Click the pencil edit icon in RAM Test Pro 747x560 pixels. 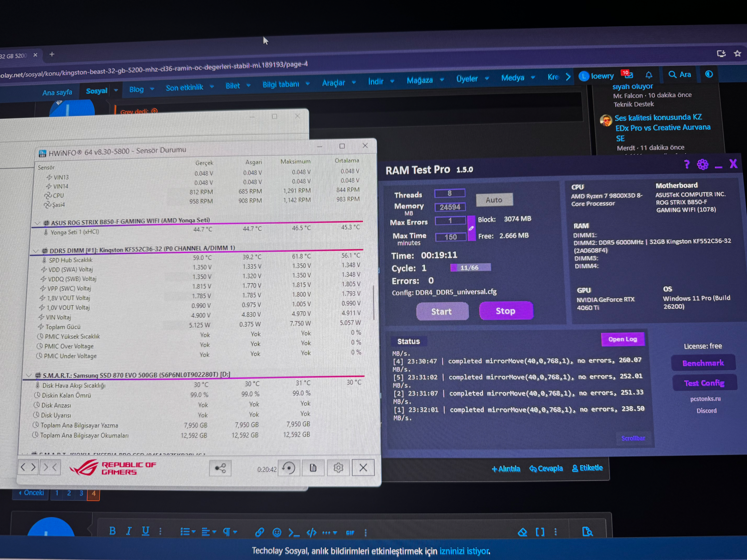[471, 228]
